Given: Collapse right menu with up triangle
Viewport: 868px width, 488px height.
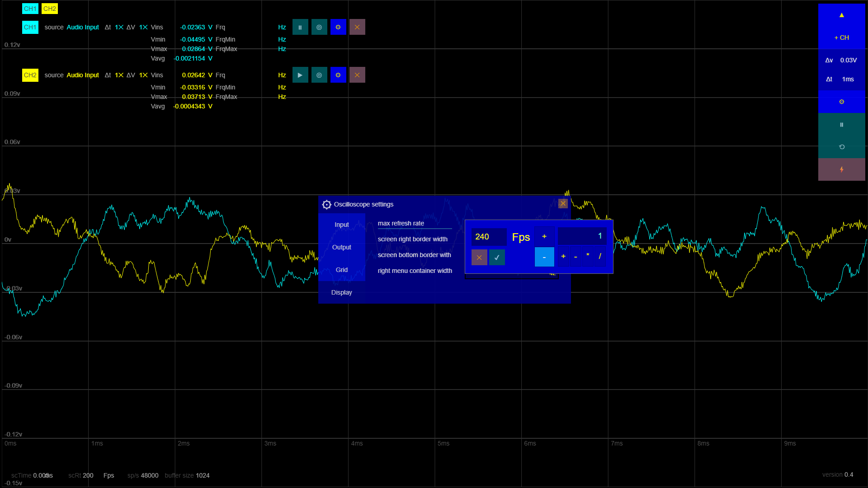Looking at the screenshot, I should tap(841, 15).
